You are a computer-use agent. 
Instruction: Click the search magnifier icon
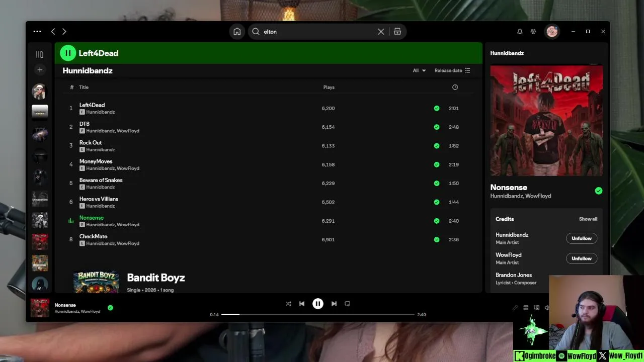256,32
